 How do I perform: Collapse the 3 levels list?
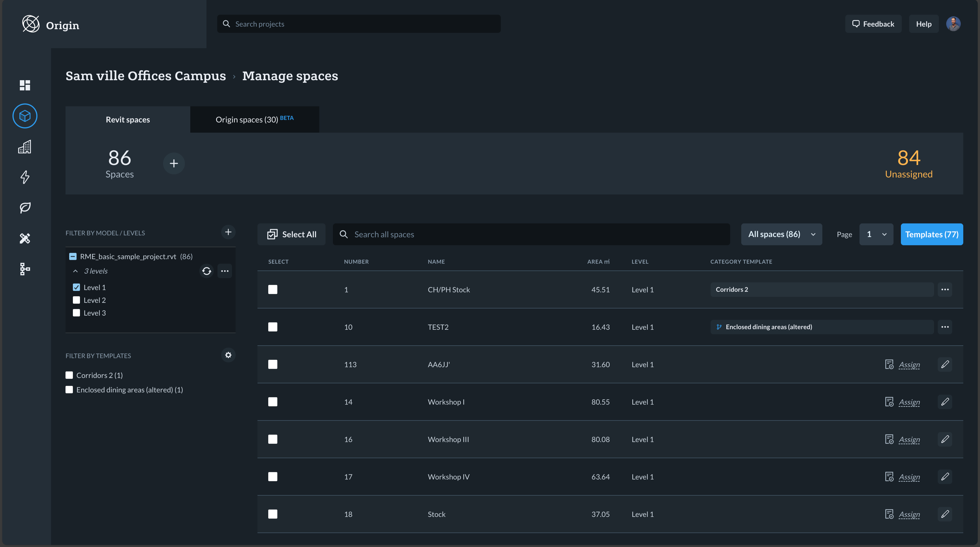(x=75, y=271)
